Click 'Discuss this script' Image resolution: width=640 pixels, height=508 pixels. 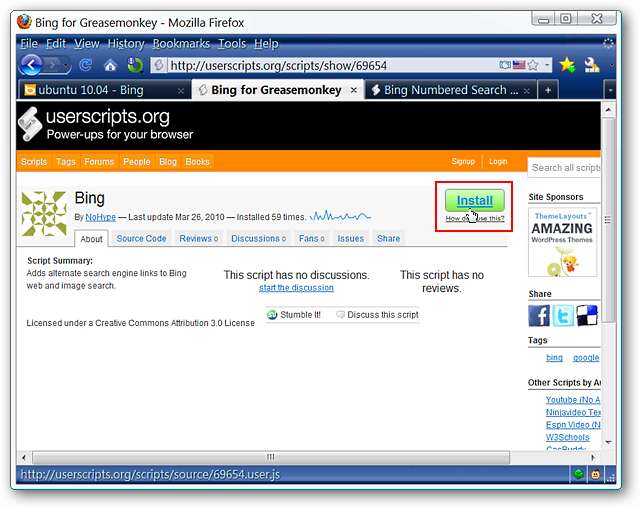click(378, 315)
